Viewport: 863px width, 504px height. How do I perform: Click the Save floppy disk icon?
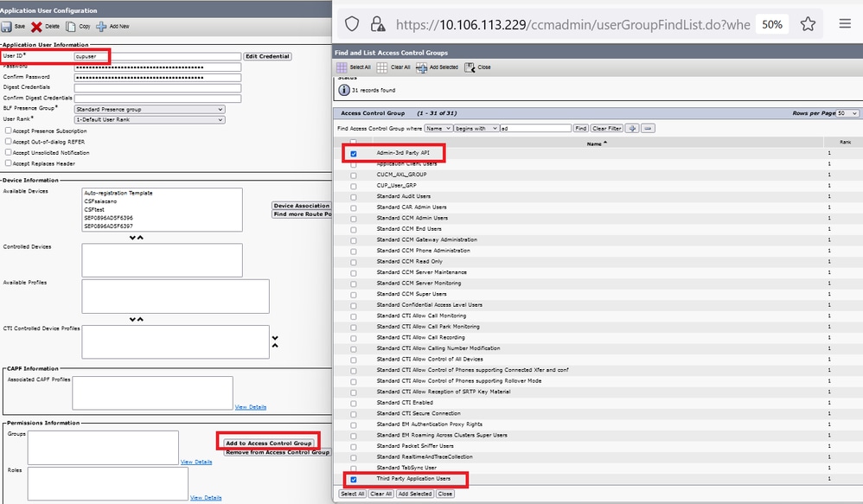coord(6,27)
